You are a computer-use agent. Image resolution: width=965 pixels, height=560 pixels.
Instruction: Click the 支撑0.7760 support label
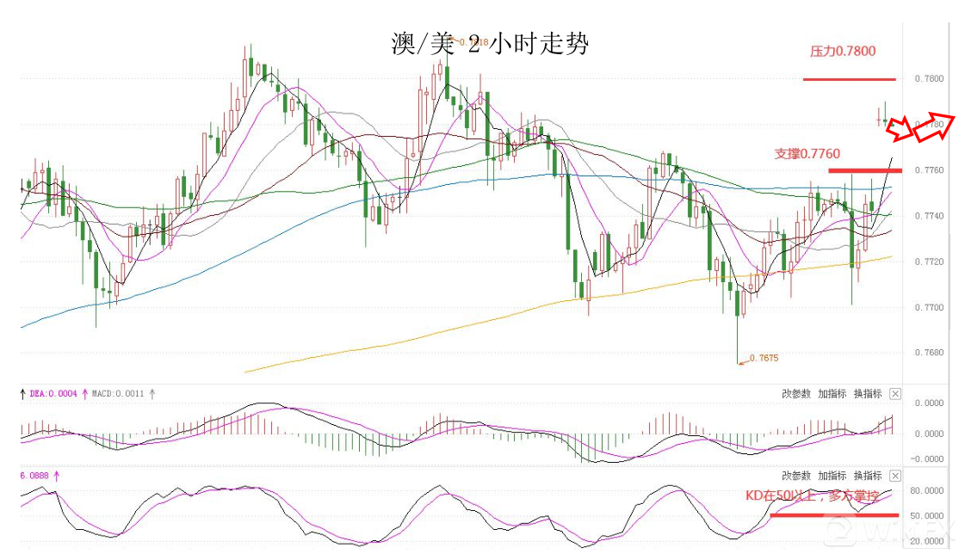pos(807,154)
